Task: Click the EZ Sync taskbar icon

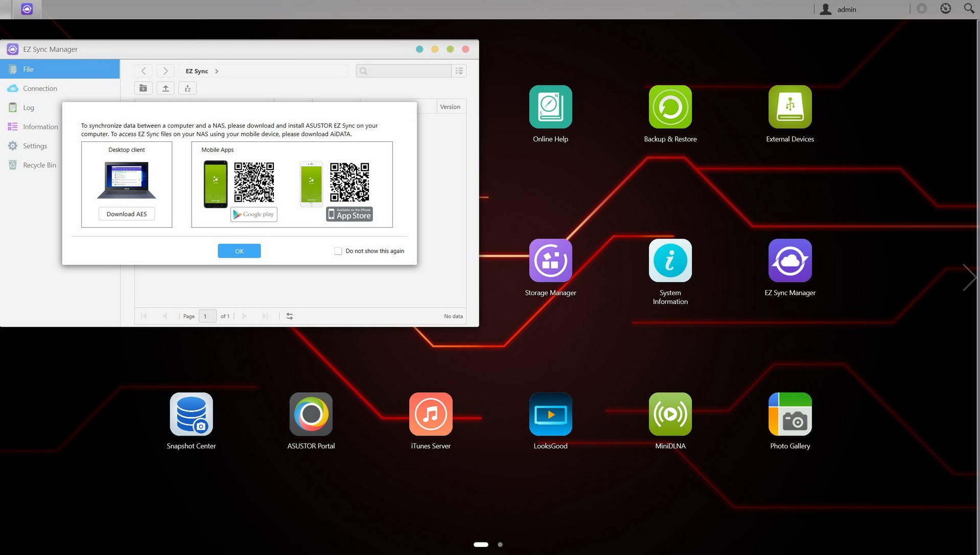Action: 27,9
